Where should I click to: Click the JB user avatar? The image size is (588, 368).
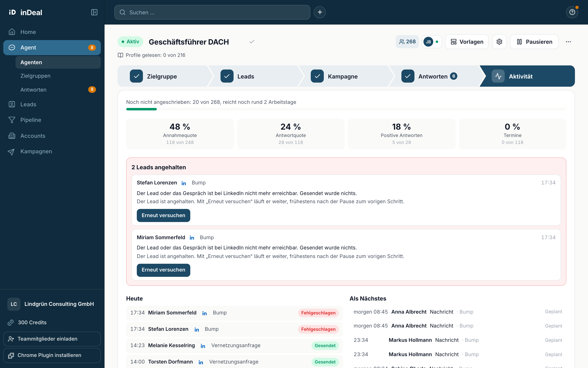pos(428,42)
